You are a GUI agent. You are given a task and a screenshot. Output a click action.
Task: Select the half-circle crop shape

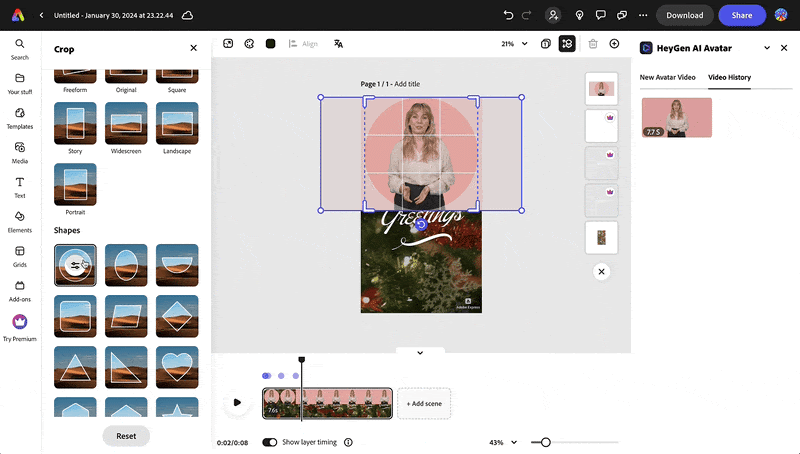tap(177, 265)
